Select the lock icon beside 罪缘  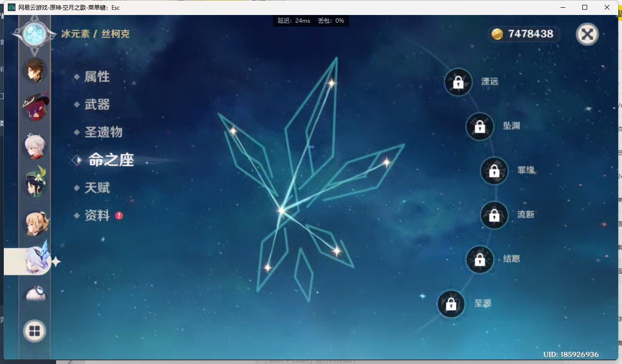[494, 171]
